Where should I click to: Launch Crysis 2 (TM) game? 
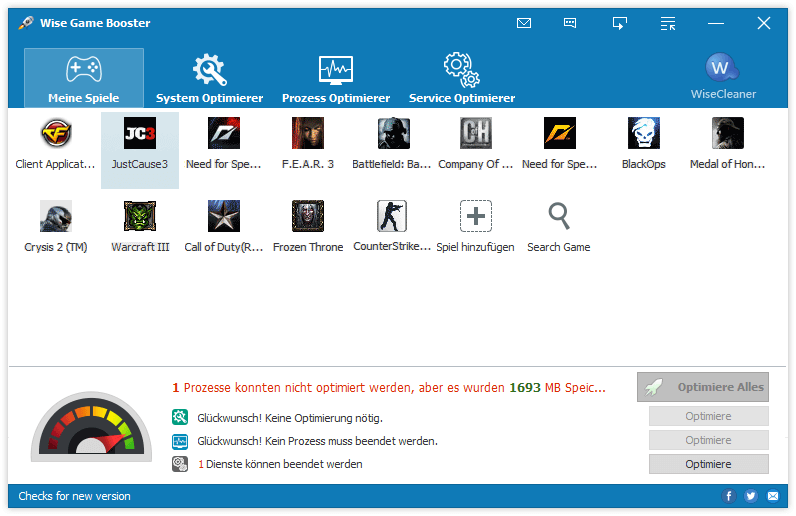pyautogui.click(x=56, y=216)
